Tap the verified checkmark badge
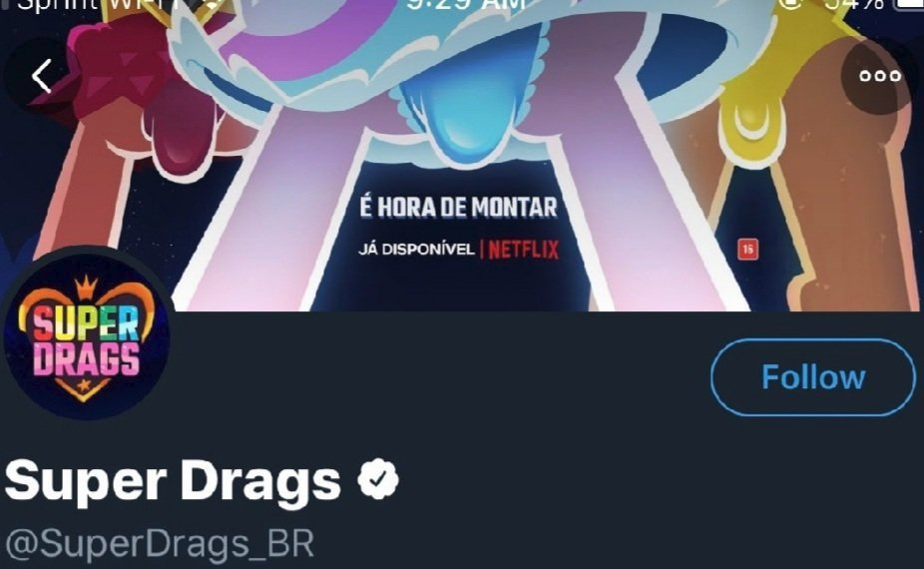The height and width of the screenshot is (569, 924). pyautogui.click(x=378, y=479)
